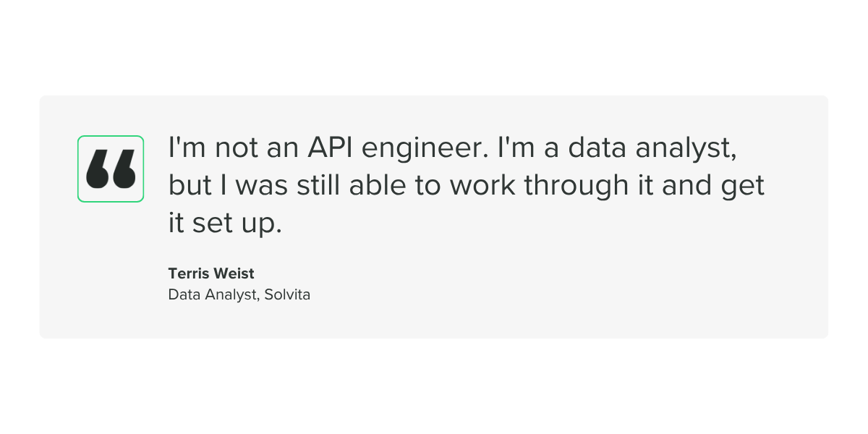Click the final line "it set up."
Image resolution: width=868 pixels, height=434 pixels.
point(225,224)
